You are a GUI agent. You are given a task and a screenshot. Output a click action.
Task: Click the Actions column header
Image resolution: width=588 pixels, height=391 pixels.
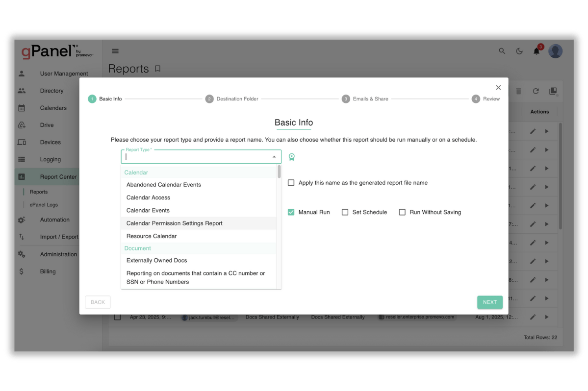pos(539,112)
